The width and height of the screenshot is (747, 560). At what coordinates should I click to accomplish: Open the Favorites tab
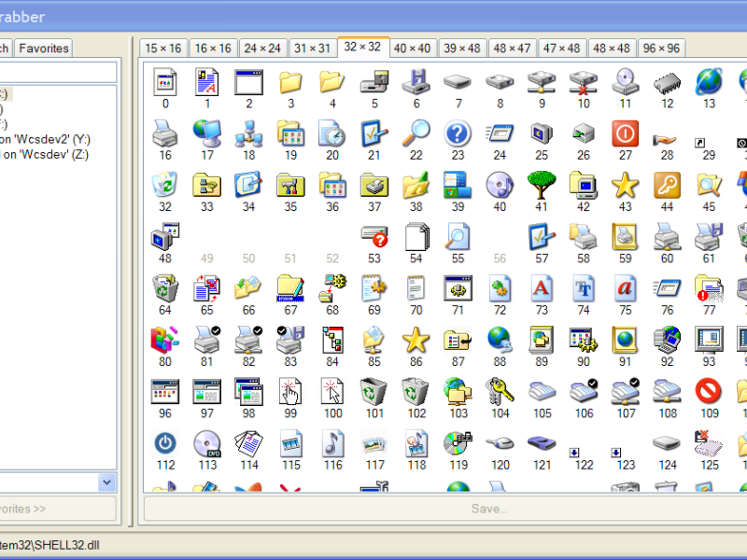click(x=44, y=49)
